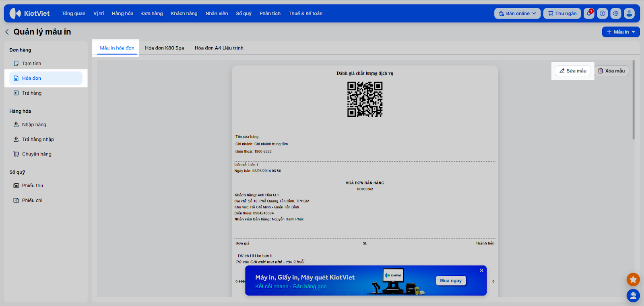The height and width of the screenshot is (306, 644).
Task: Select Tạm tính in the sidebar
Action: 45,64
